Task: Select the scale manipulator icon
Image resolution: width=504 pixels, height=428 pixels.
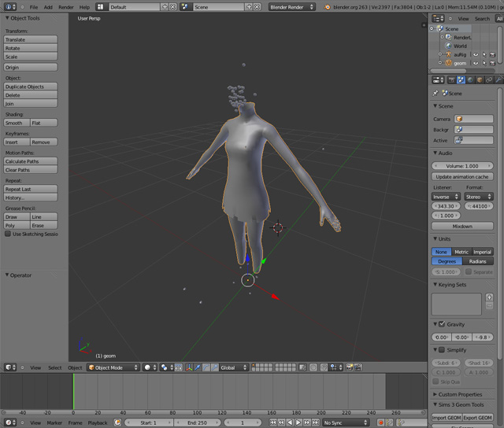Action: pyautogui.click(x=214, y=367)
